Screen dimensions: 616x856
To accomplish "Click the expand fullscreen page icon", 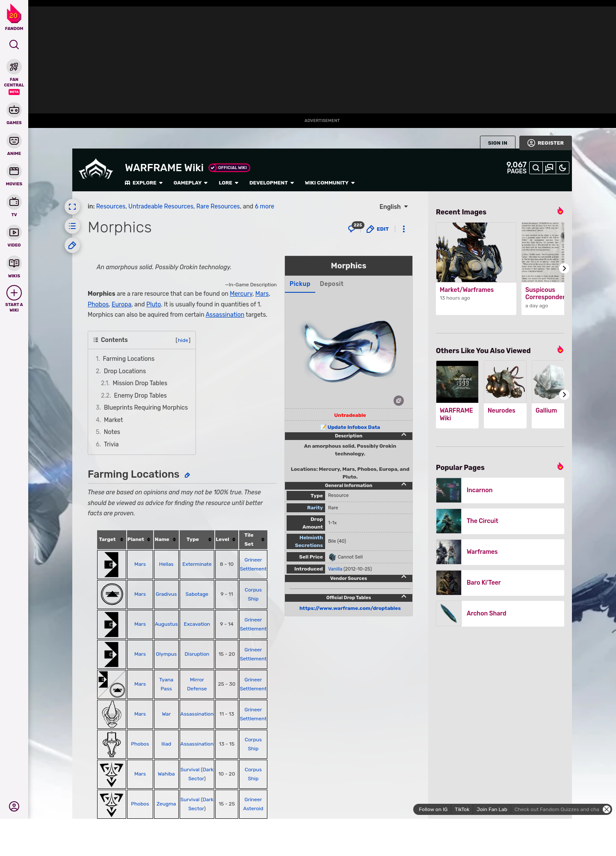I will click(72, 207).
